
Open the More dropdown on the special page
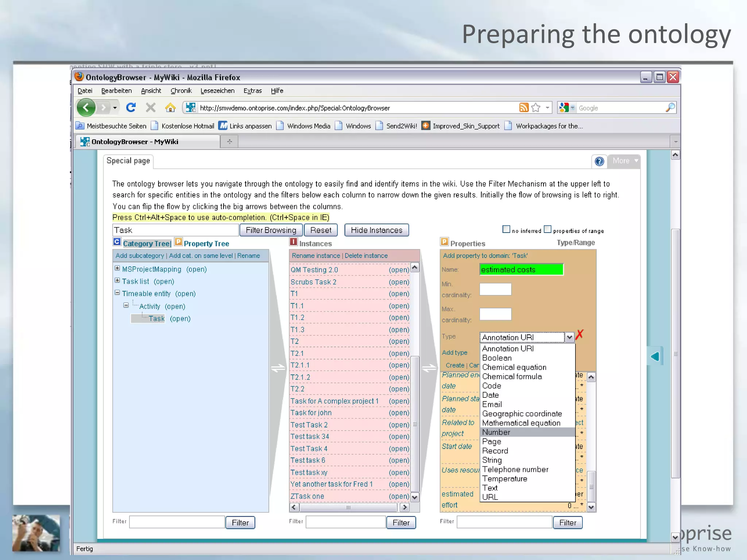tap(625, 161)
